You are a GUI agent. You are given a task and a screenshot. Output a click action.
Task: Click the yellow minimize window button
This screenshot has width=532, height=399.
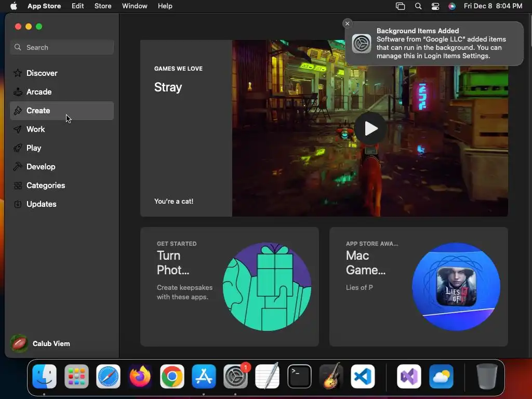29,26
